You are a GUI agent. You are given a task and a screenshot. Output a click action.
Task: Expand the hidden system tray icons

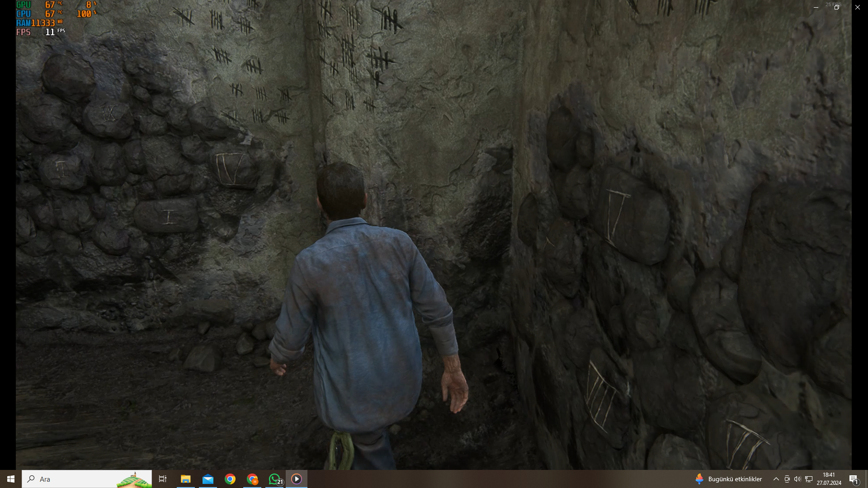tap(776, 479)
